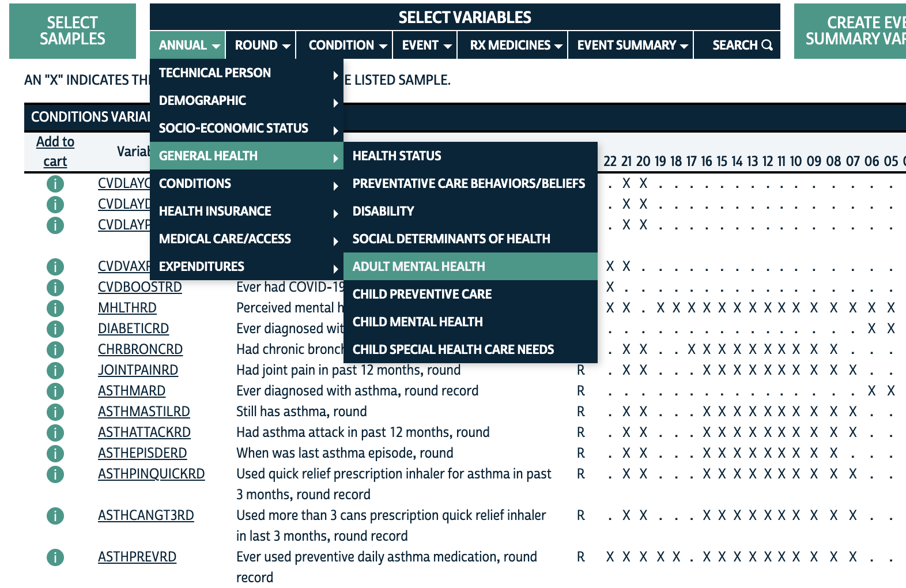The height and width of the screenshot is (588, 906).
Task: Choose CHILD SPECIAL HEALTH CARE NEEDS item
Action: pyautogui.click(x=470, y=349)
